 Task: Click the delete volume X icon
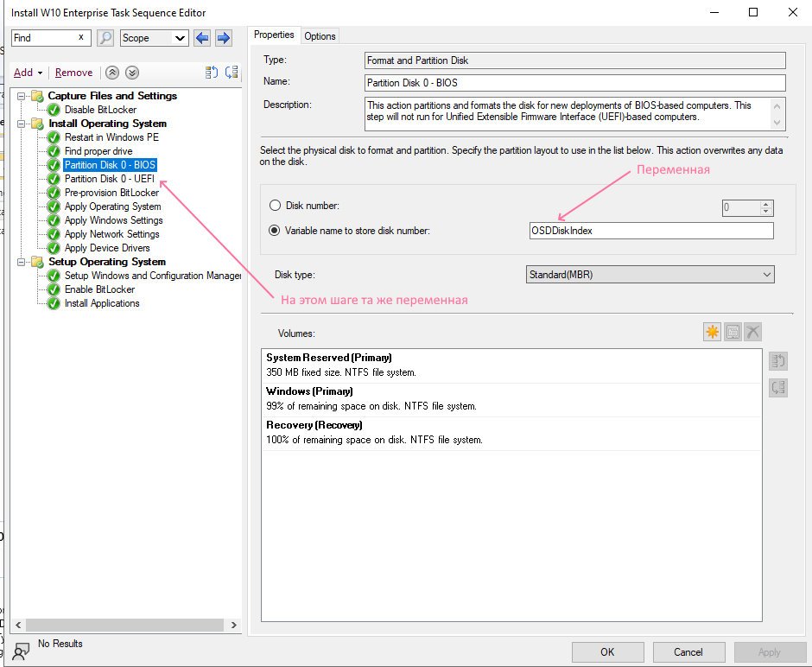click(x=752, y=332)
